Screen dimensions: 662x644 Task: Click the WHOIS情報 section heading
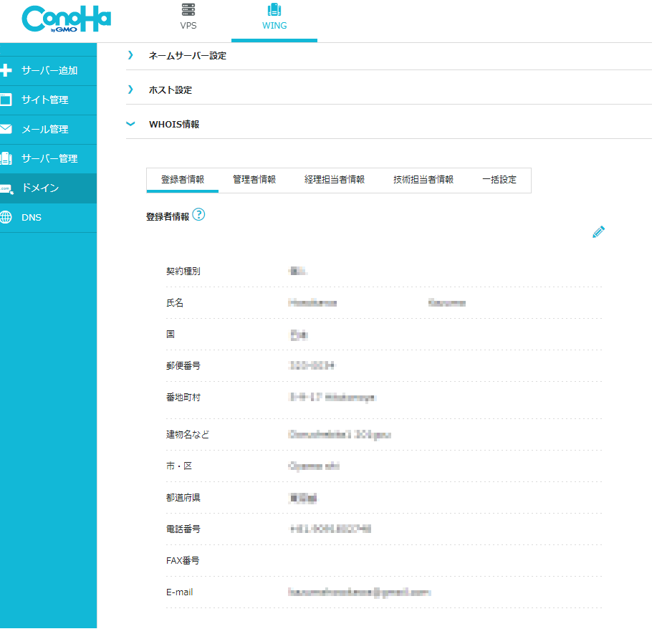pos(174,125)
